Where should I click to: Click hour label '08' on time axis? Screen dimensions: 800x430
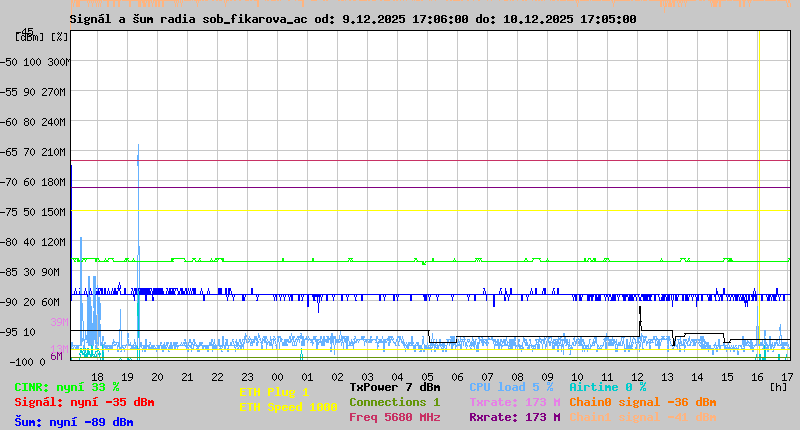517,377
